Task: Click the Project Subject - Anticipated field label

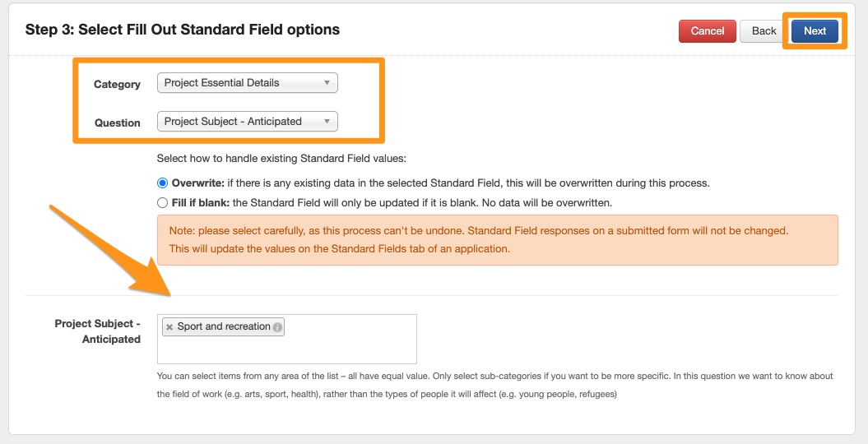Action: point(98,331)
